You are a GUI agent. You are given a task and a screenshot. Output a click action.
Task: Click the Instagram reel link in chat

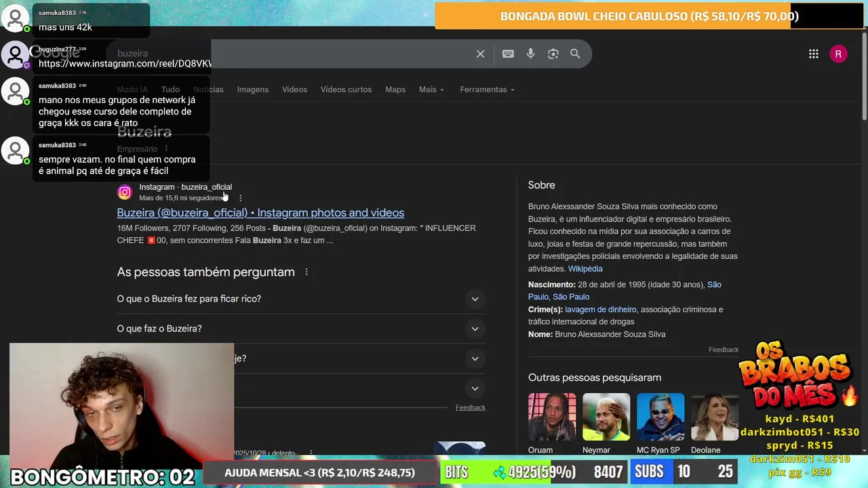[x=125, y=63]
